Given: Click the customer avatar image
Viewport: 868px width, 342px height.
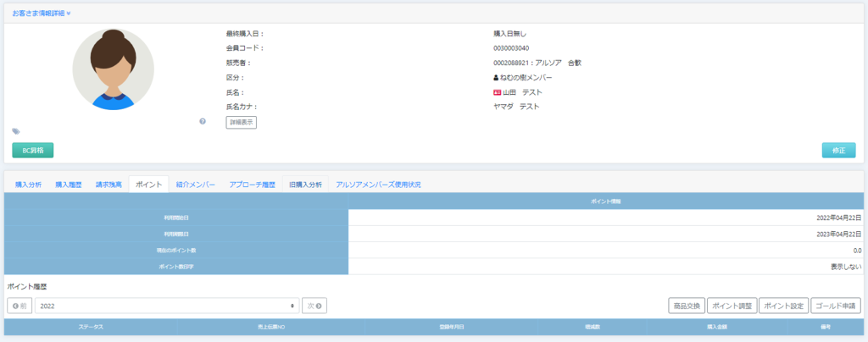Looking at the screenshot, I should [113, 69].
